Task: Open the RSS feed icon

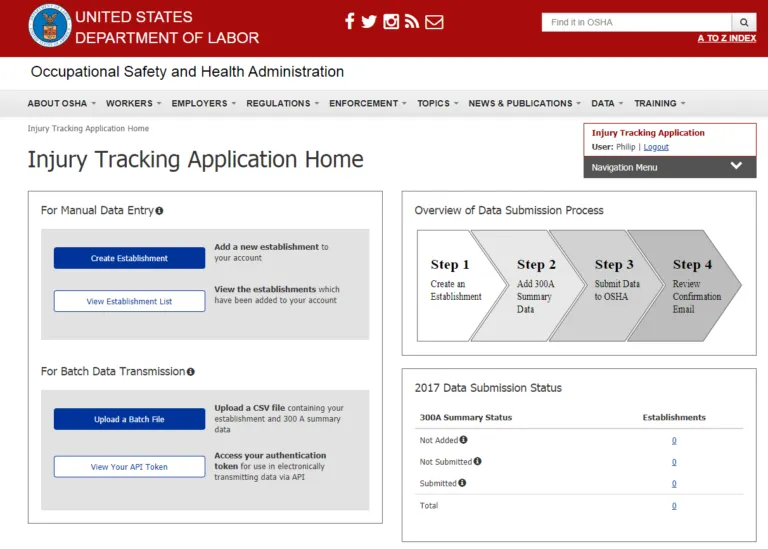Action: tap(411, 22)
